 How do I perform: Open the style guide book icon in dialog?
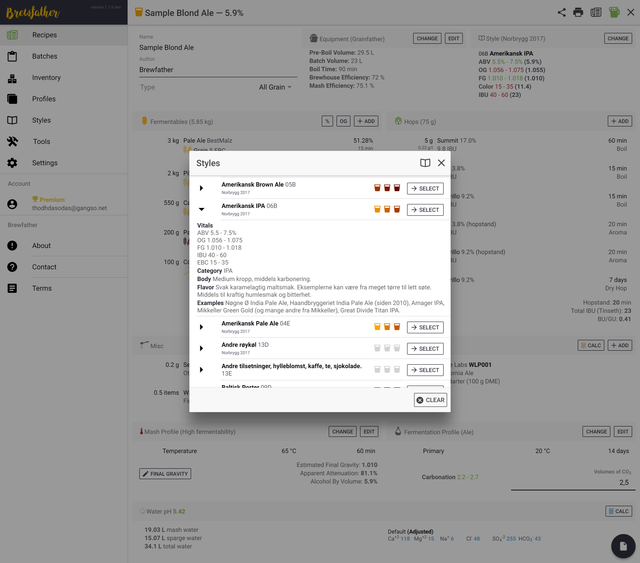pyautogui.click(x=425, y=163)
